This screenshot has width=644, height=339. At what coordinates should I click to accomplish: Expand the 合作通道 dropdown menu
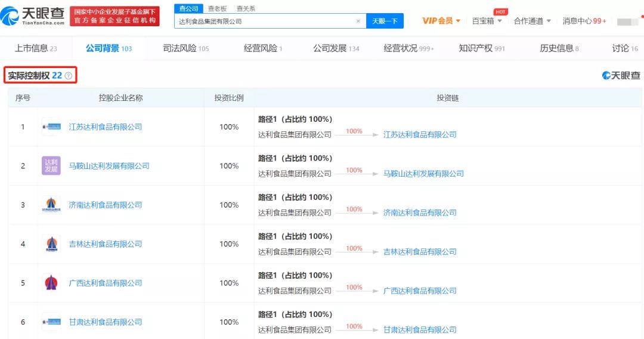coord(532,20)
